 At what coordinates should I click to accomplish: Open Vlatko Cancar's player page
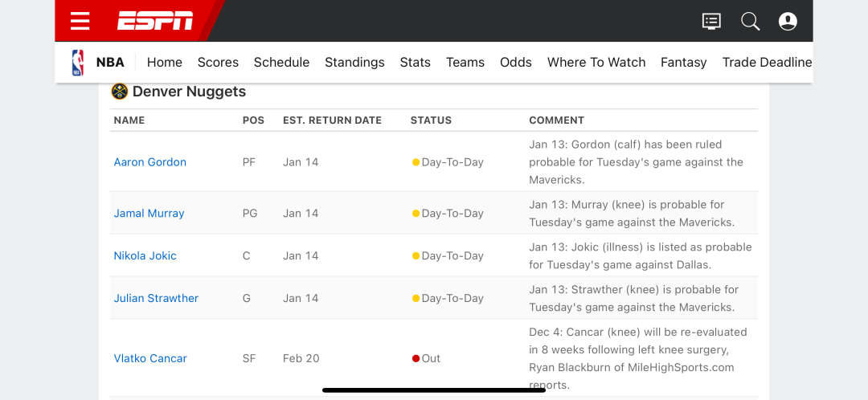point(150,358)
